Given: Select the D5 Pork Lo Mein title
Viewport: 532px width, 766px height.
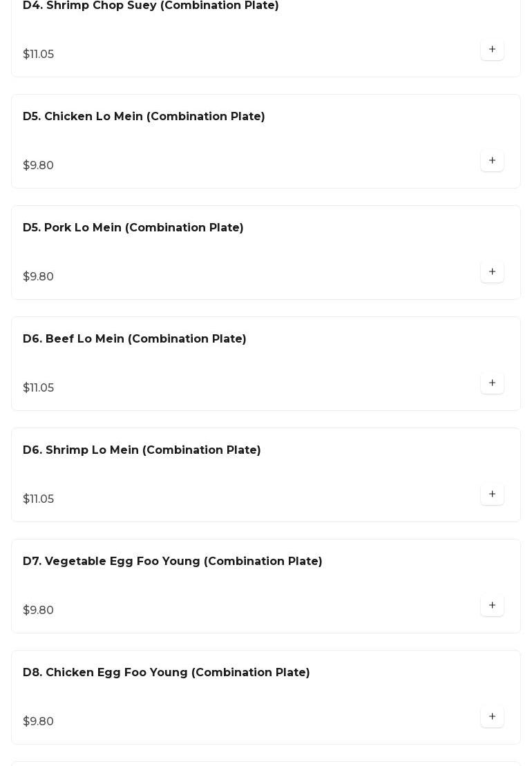Looking at the screenshot, I should point(133,228).
